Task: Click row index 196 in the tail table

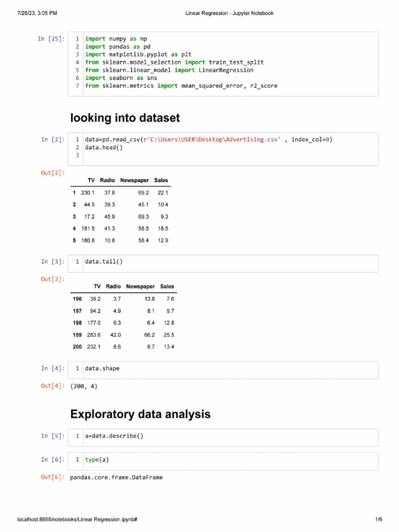Action: [x=77, y=299]
